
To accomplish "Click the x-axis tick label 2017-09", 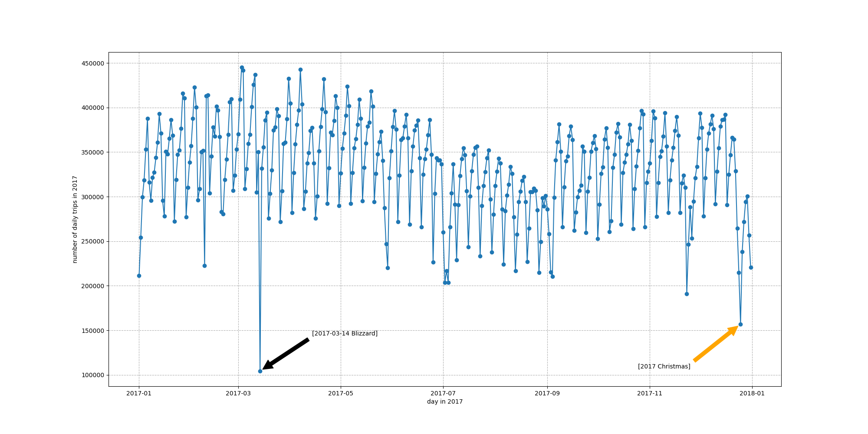I will point(547,394).
